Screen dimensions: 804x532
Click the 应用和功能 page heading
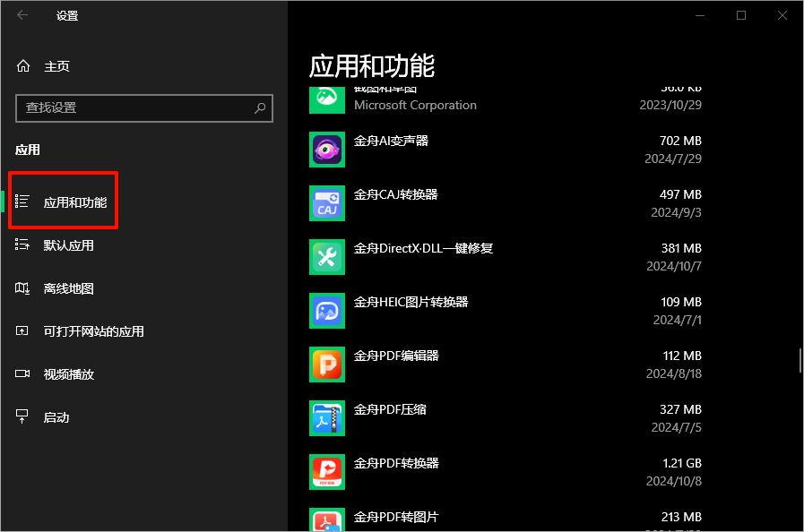pos(372,65)
